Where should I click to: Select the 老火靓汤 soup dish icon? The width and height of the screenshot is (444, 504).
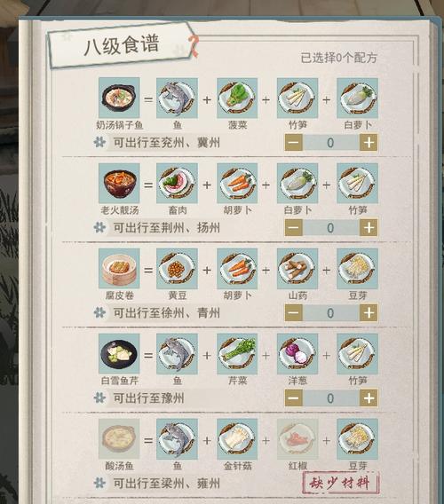pyautogui.click(x=119, y=183)
